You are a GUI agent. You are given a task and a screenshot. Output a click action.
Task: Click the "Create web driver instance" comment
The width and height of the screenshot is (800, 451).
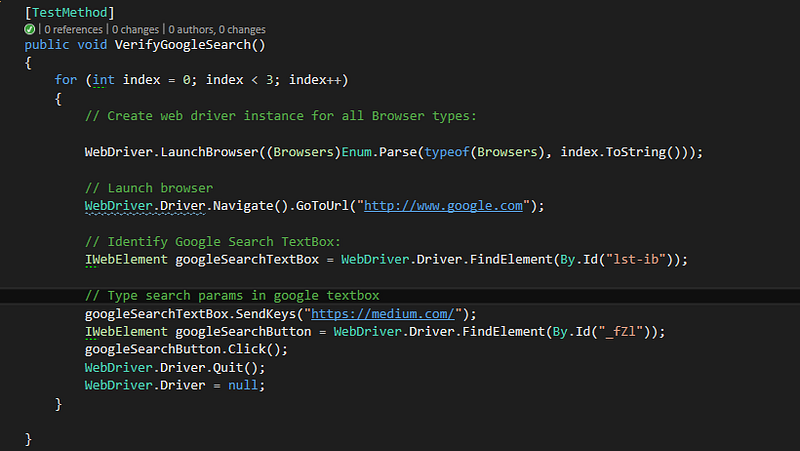click(x=281, y=116)
